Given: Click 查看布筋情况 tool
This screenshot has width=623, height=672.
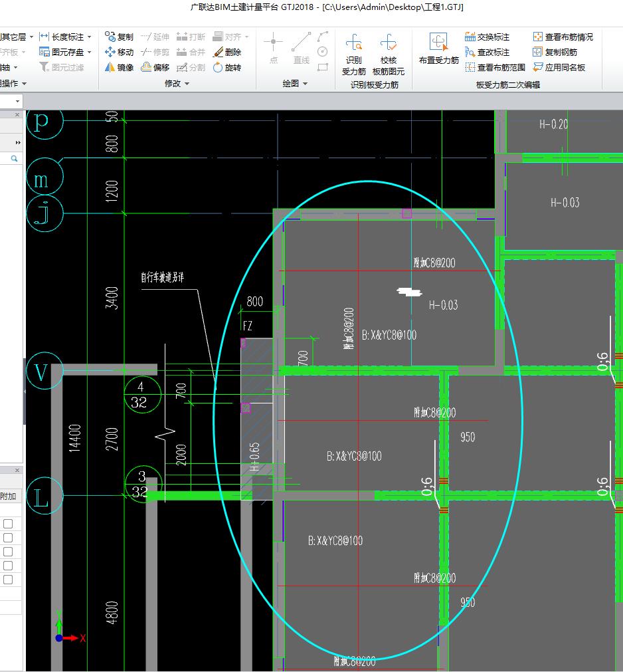Looking at the screenshot, I should point(563,37).
